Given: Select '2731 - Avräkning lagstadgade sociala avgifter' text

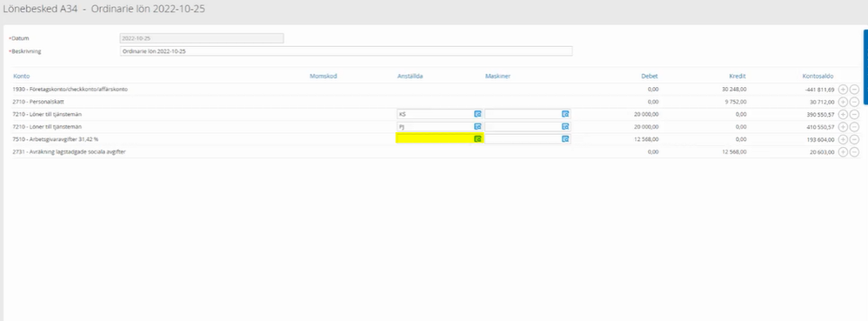Looking at the screenshot, I should coord(70,151).
